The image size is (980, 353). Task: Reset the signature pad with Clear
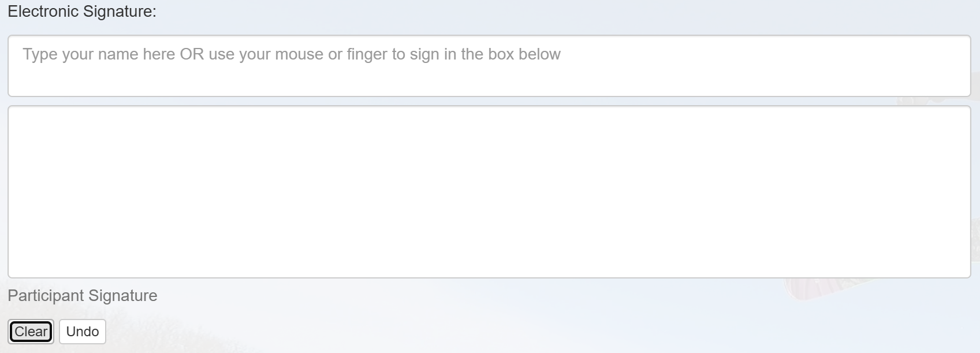tap(31, 332)
